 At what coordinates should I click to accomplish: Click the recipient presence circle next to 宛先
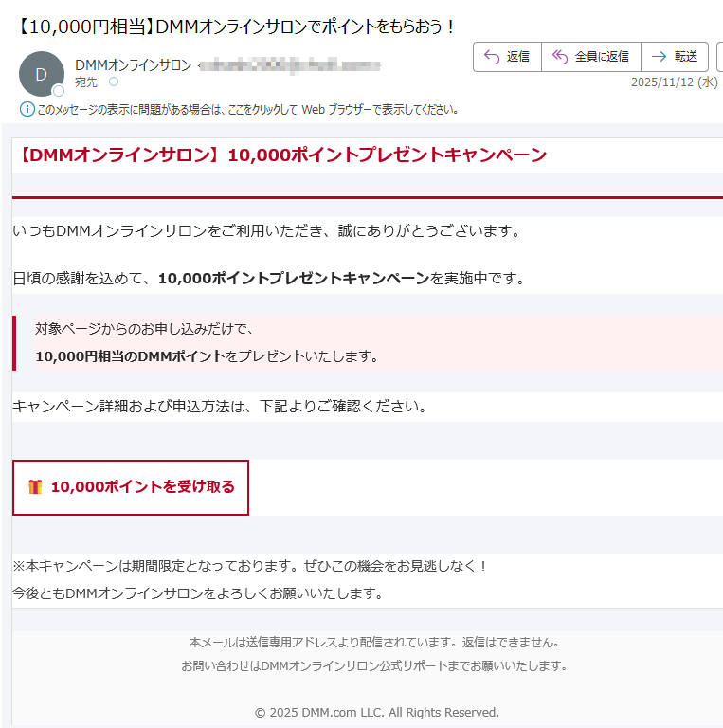coord(114,82)
